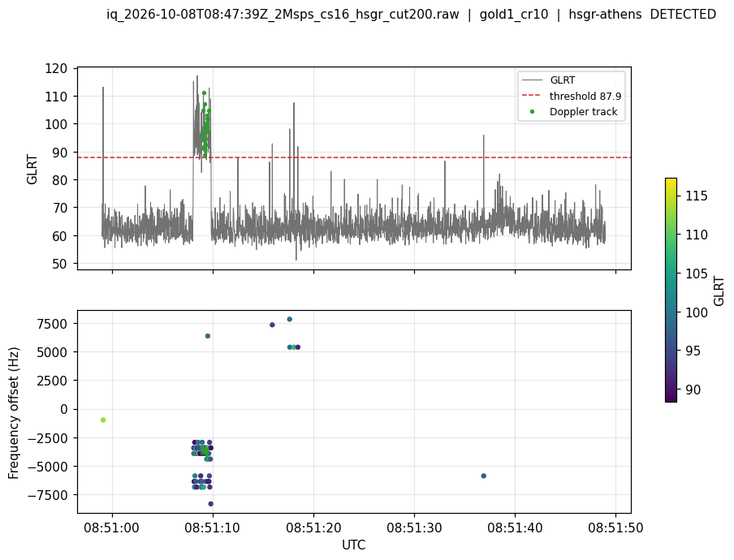Image resolution: width=734 pixels, height=560 pixels.
Task: Click the upper plot's 'GLRT' y-axis label
Action: click(32, 169)
